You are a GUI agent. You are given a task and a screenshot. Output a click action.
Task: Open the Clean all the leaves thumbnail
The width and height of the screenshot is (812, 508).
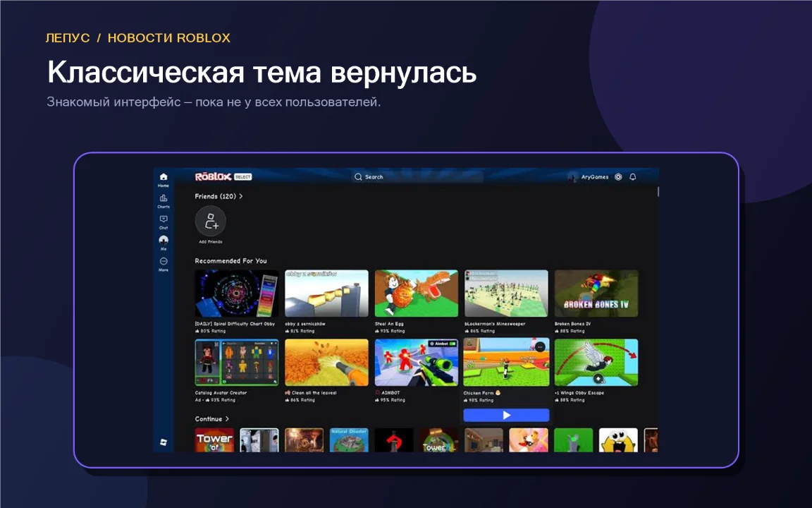coord(327,363)
